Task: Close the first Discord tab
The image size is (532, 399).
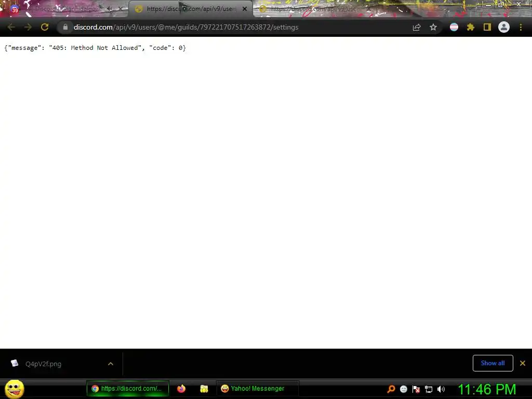Action: (121, 9)
